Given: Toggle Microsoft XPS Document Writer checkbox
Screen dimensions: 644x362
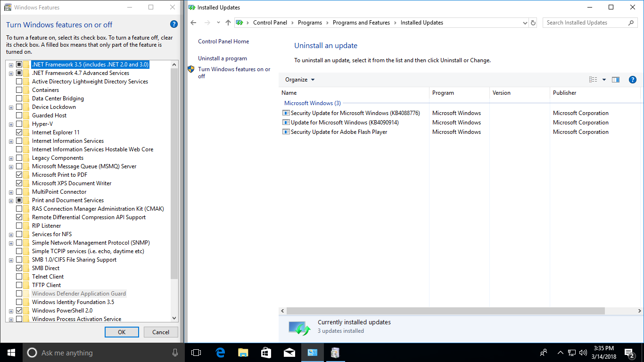Looking at the screenshot, I should [x=19, y=183].
